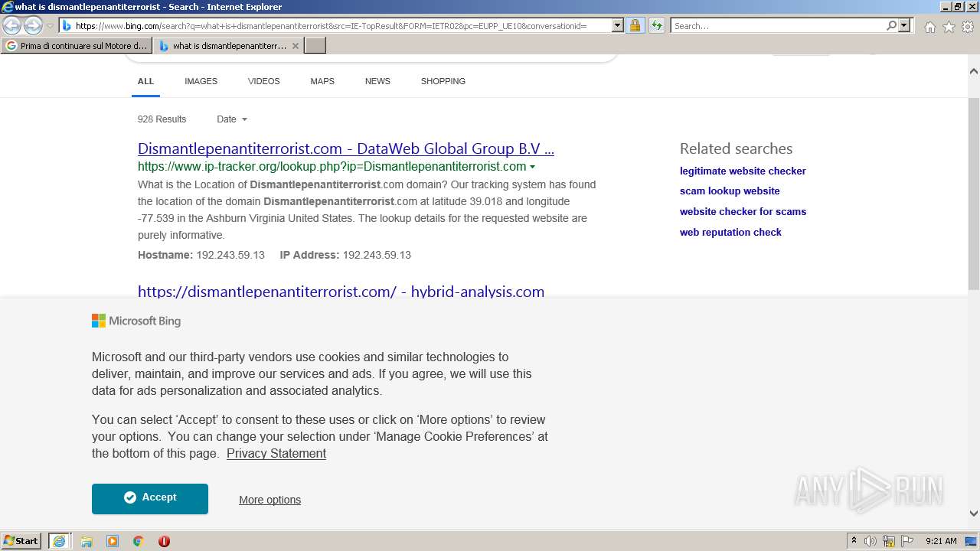980x551 pixels.
Task: Open the search provider dropdown arrow
Action: point(904,25)
